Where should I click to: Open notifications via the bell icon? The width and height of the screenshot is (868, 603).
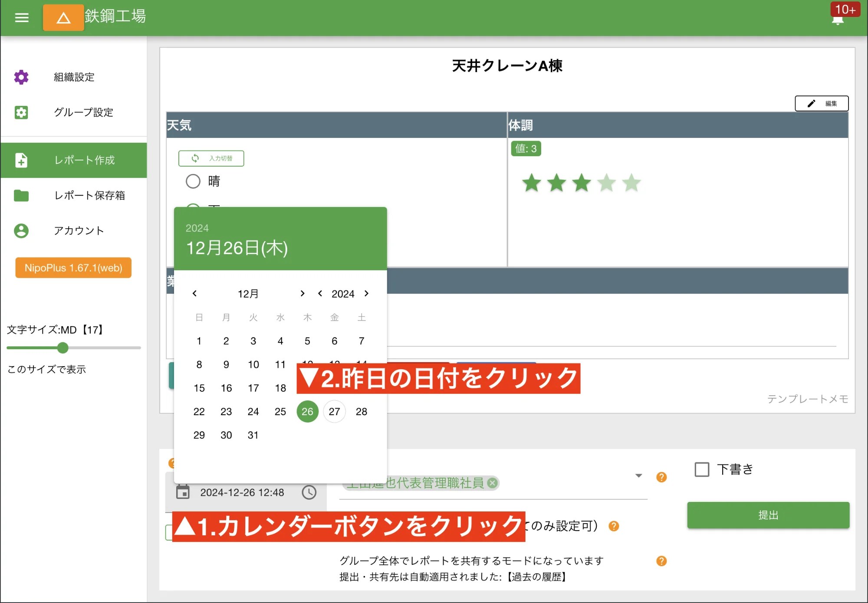click(x=838, y=20)
